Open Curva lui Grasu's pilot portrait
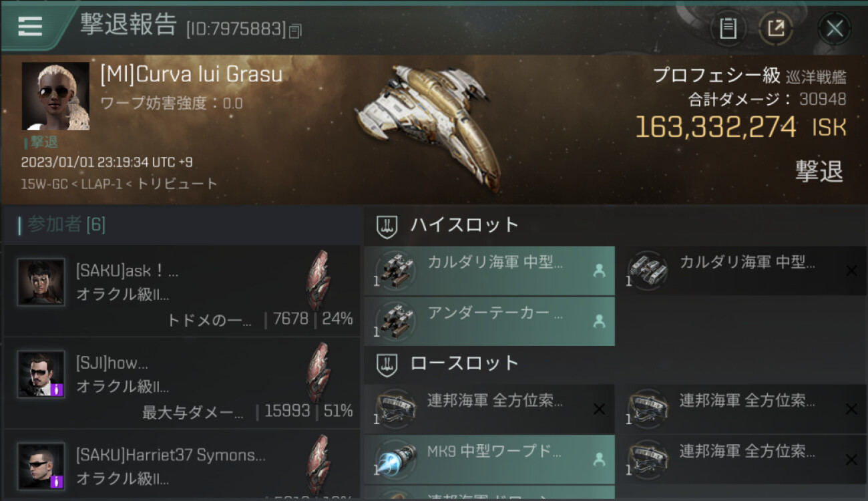868x501 pixels. tap(55, 96)
